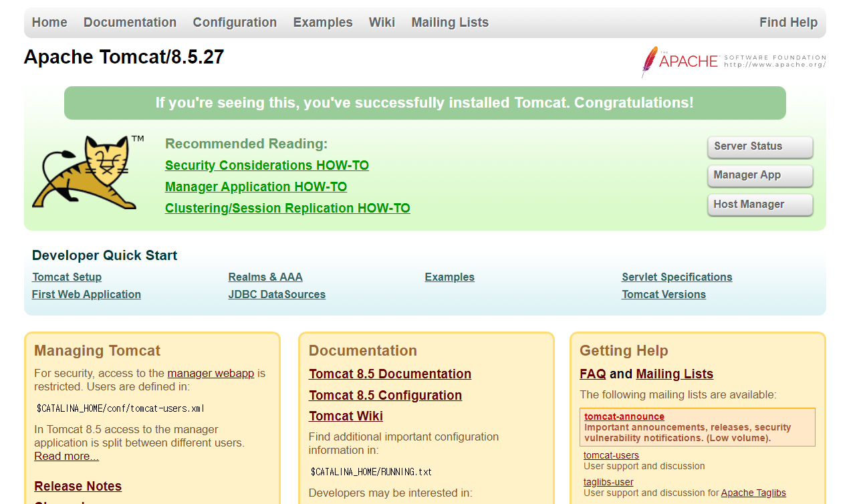Open Tomcat 8.5 Configuration link

click(385, 395)
